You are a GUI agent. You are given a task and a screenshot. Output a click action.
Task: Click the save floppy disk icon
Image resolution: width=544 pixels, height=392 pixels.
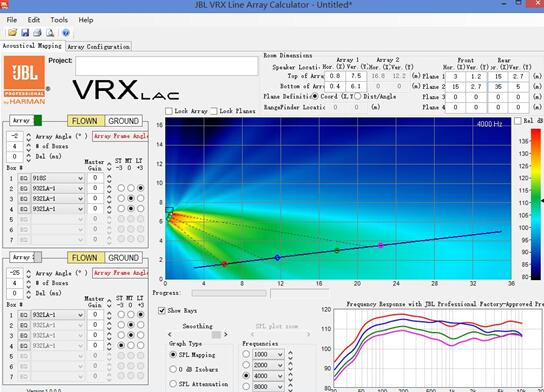click(25, 33)
